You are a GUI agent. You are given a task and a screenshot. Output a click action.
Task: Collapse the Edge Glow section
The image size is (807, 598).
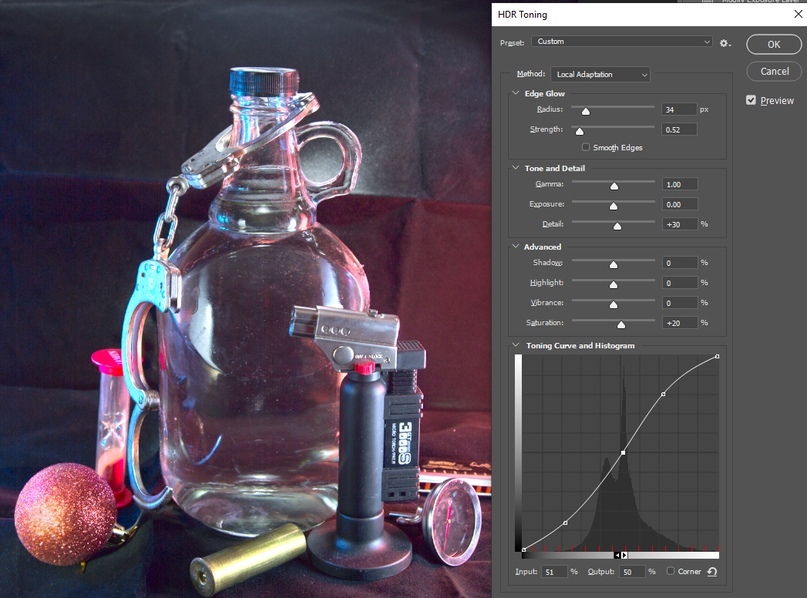point(515,93)
